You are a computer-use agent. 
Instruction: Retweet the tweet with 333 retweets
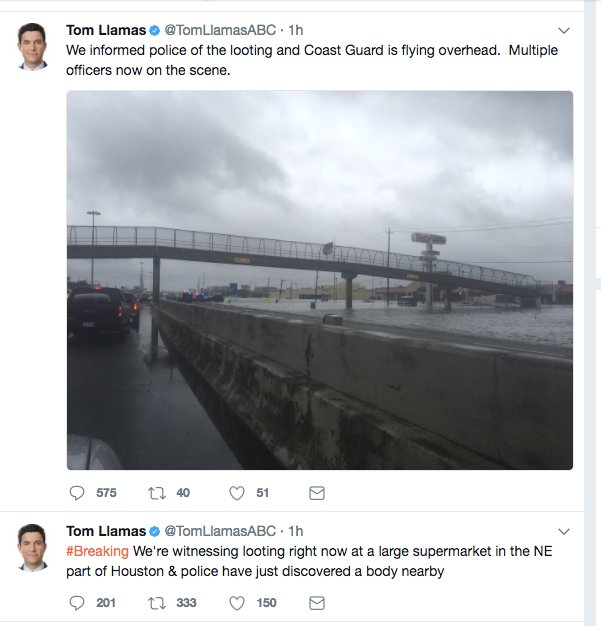[157, 603]
